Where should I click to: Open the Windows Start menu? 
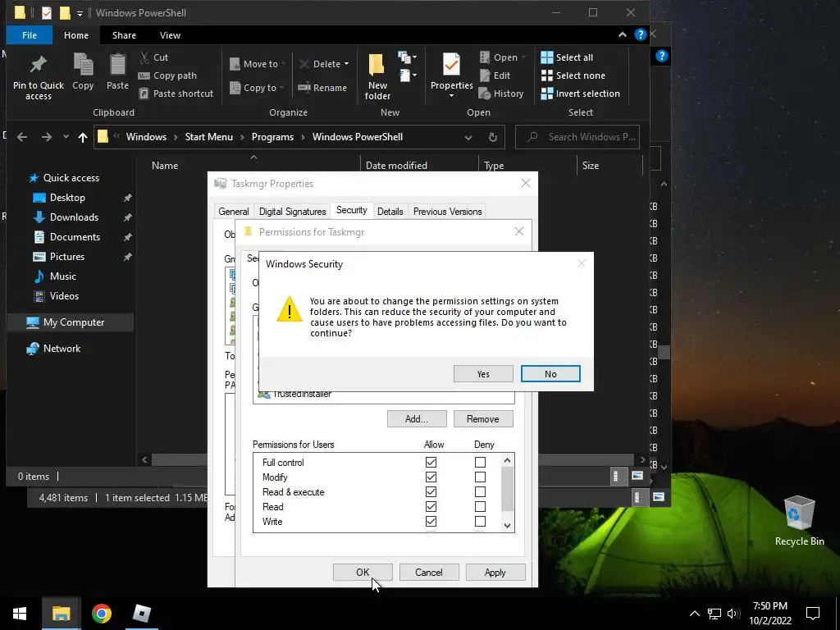click(x=20, y=614)
